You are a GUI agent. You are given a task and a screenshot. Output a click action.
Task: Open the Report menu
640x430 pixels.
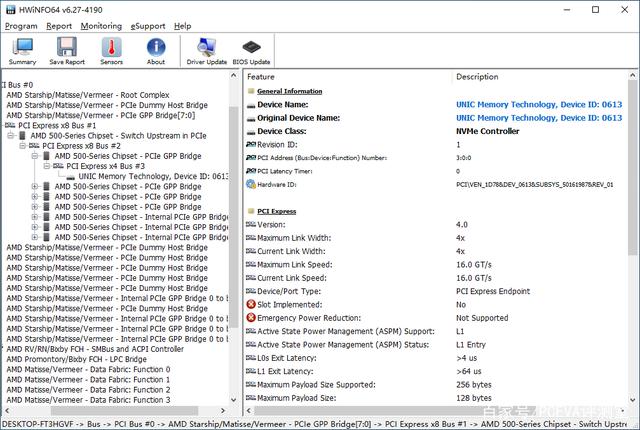point(59,26)
